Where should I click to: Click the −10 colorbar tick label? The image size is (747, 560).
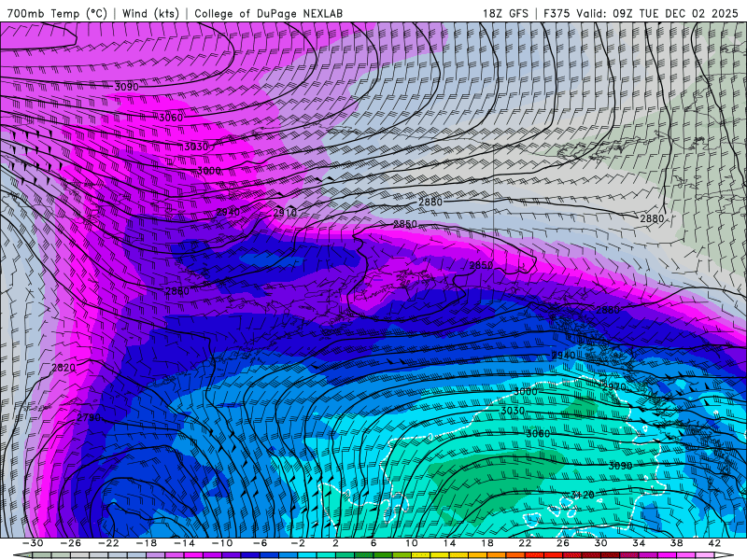coord(222,543)
